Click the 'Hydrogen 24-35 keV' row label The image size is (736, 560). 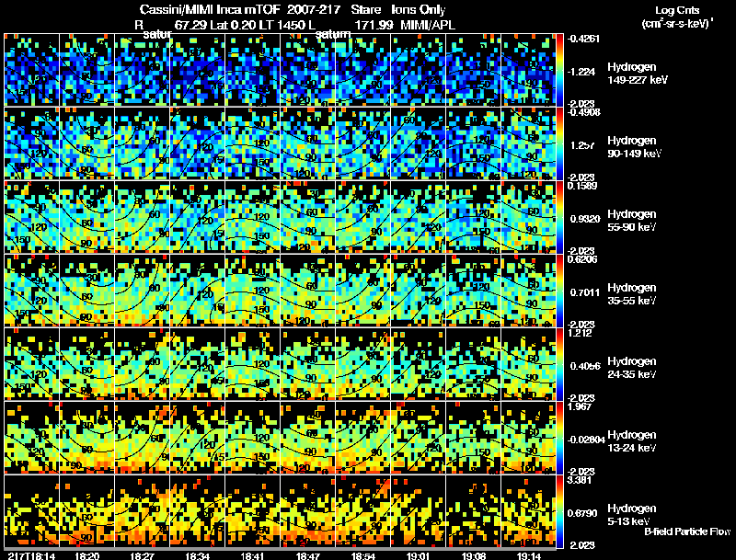click(632, 368)
